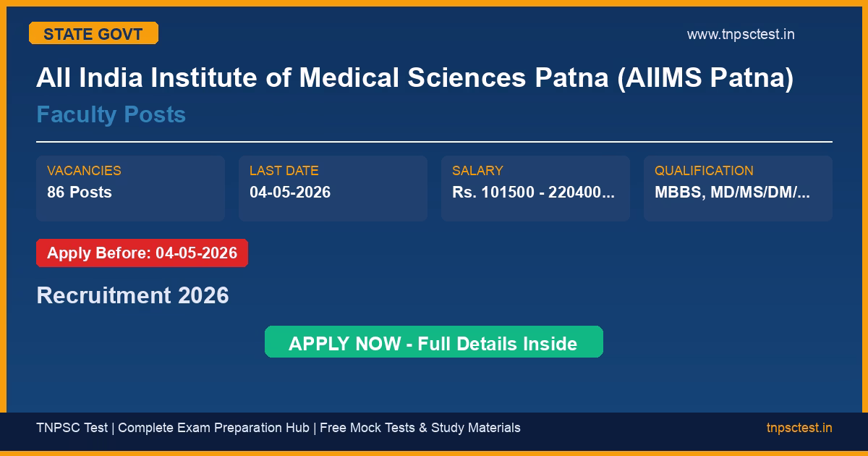Screen dimensions: 868x456
Task: Select the date in the Last Date card
Action: pos(290,193)
